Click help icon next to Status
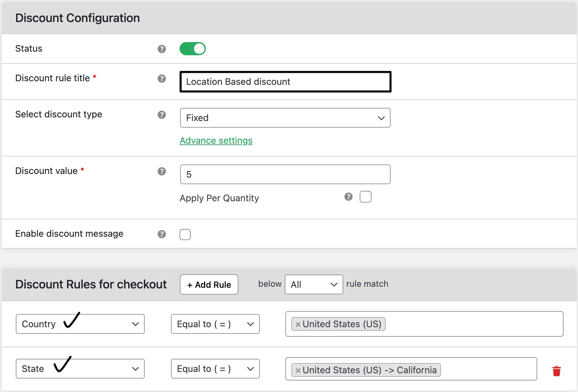The height and width of the screenshot is (392, 578). tap(161, 49)
